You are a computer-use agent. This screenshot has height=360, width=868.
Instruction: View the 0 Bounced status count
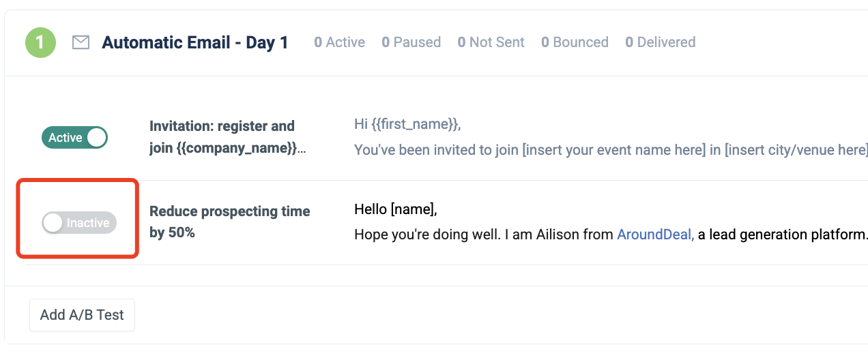click(575, 42)
